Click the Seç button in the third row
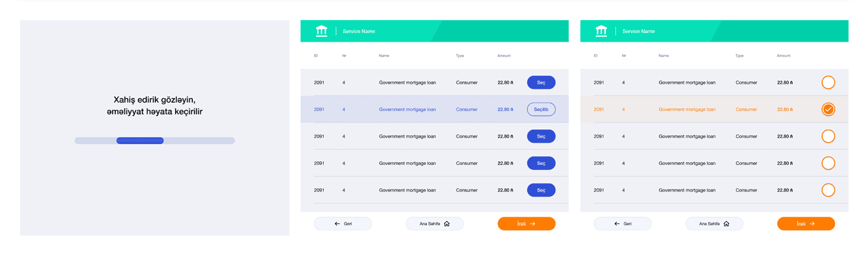Image resolution: width=868 pixels, height=257 pixels. point(542,136)
